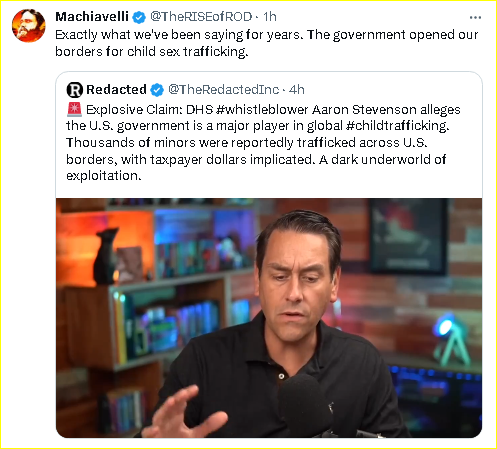Open the three-dot more options menu

tap(475, 17)
